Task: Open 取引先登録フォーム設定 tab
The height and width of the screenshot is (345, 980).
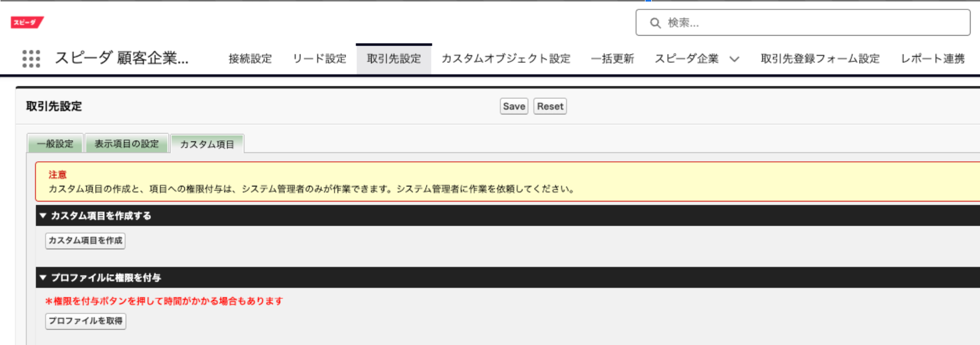Action: (x=820, y=59)
